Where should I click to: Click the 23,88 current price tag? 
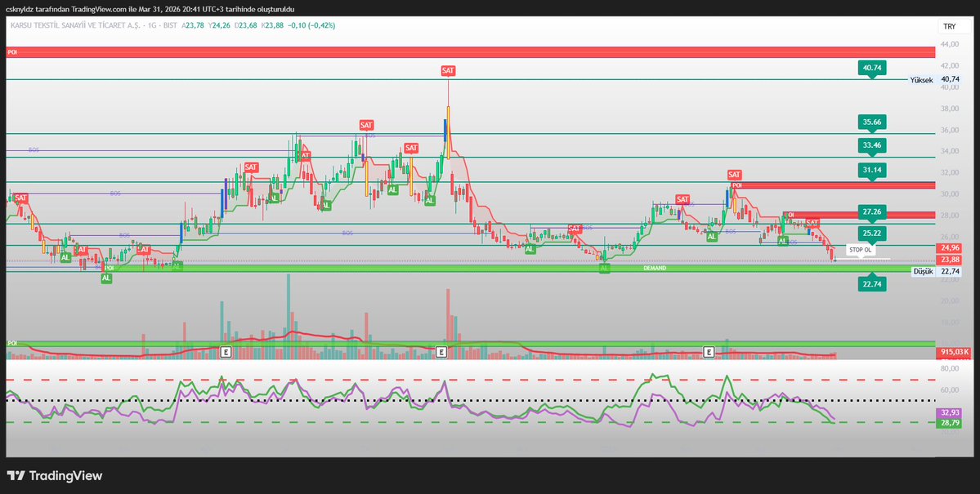click(x=950, y=260)
